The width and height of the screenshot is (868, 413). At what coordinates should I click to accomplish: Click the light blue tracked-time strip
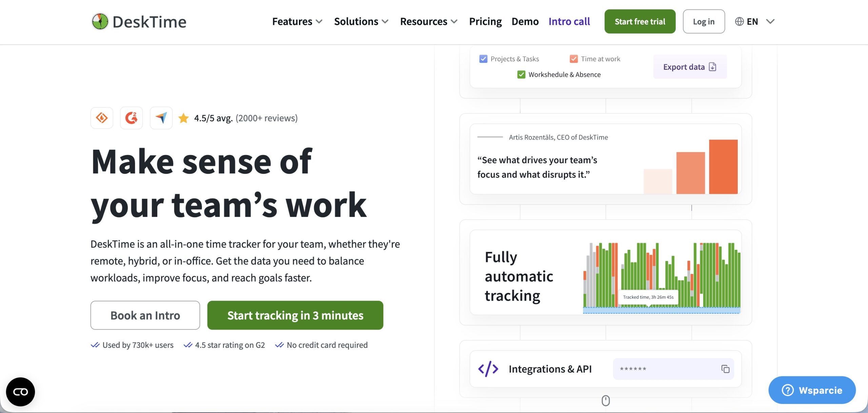click(x=662, y=310)
